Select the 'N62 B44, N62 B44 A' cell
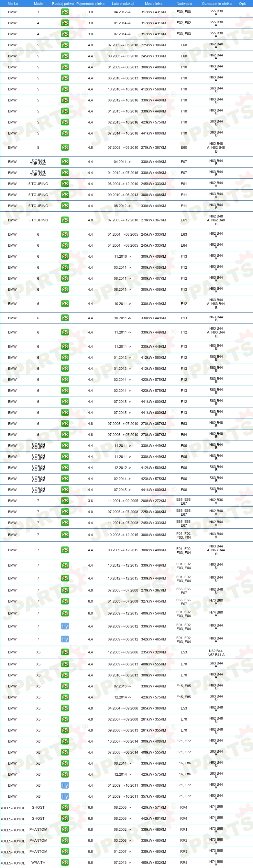The width and height of the screenshot is (253, 868). pyautogui.click(x=216, y=653)
